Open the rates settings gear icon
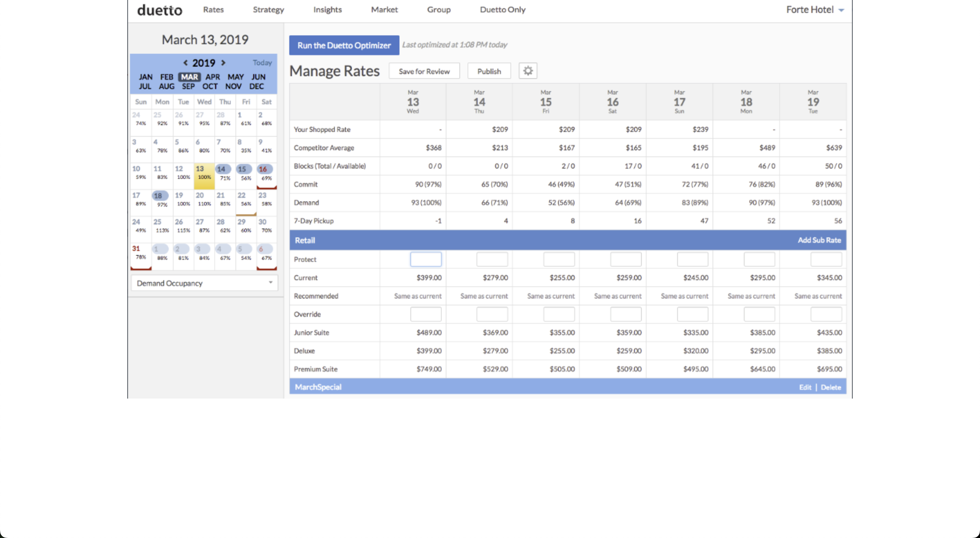 [x=528, y=71]
